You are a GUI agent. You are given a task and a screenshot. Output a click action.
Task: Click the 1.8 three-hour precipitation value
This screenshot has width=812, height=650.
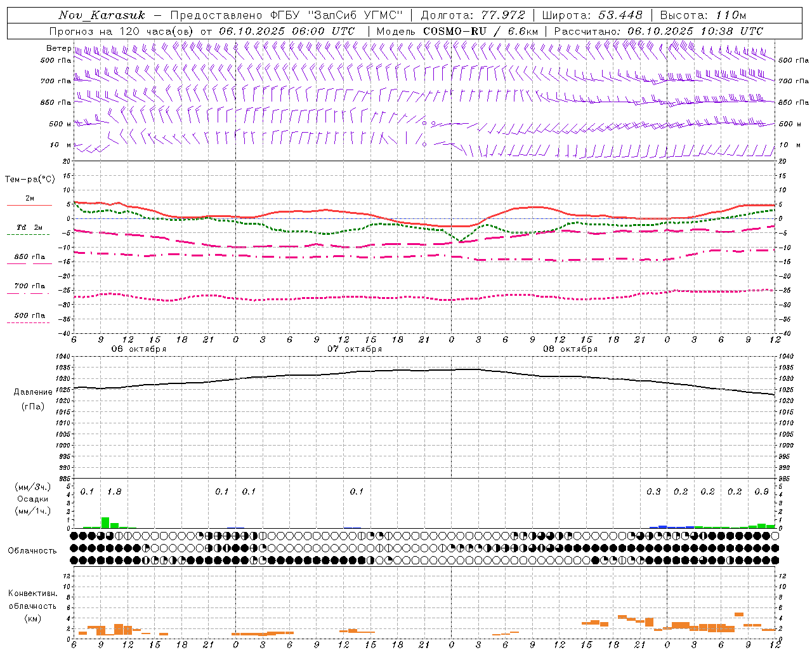(x=114, y=492)
